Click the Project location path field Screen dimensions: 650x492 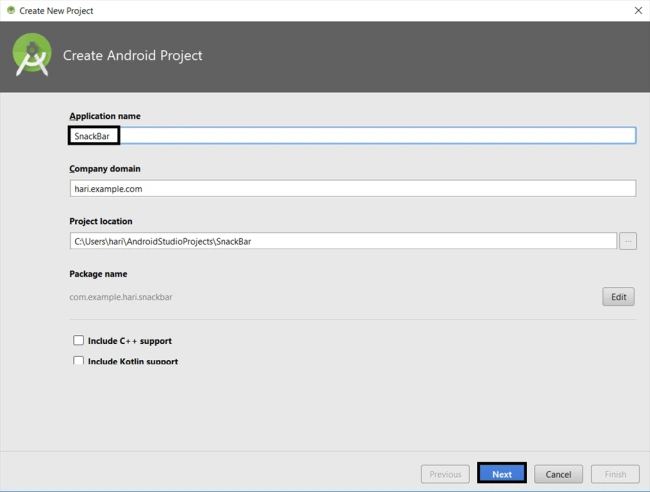click(343, 241)
